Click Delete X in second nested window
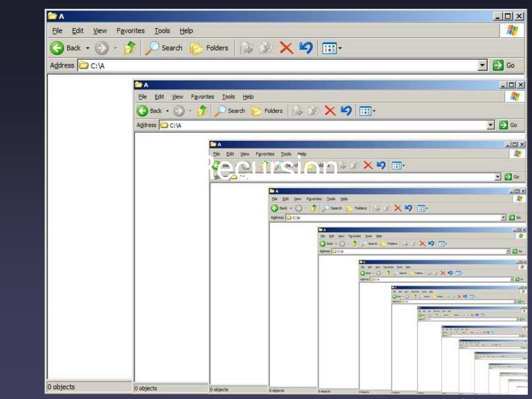This screenshot has height=399, width=532. coord(330,111)
